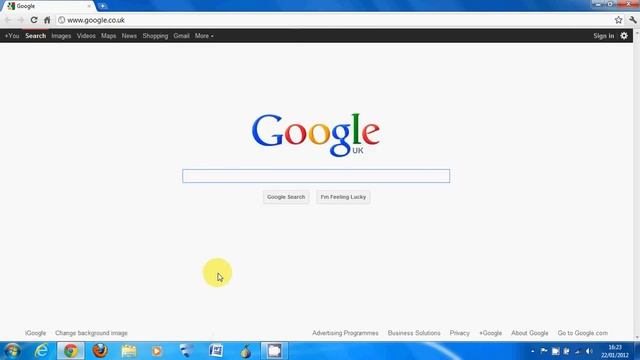
Task: Open the iGoogle link
Action: tap(36, 333)
